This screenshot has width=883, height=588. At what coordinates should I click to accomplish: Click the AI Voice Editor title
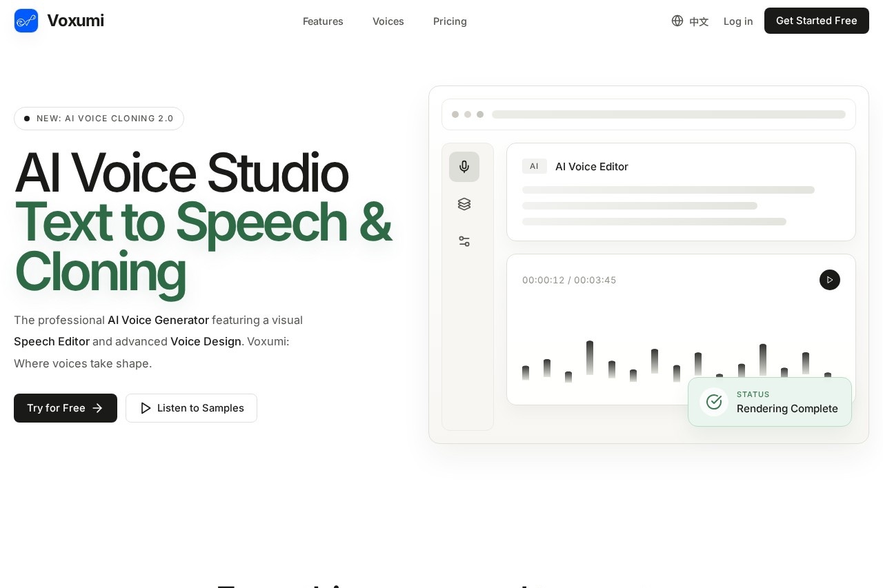click(592, 166)
